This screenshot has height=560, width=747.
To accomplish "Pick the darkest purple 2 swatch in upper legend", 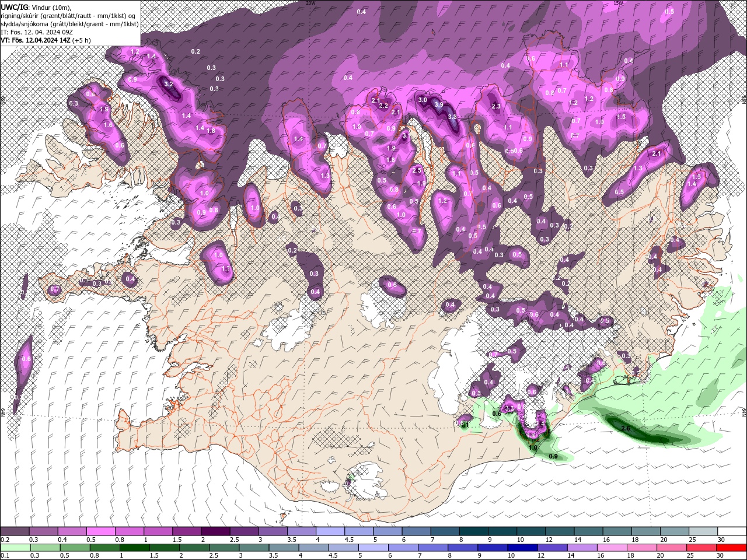I will [x=215, y=531].
